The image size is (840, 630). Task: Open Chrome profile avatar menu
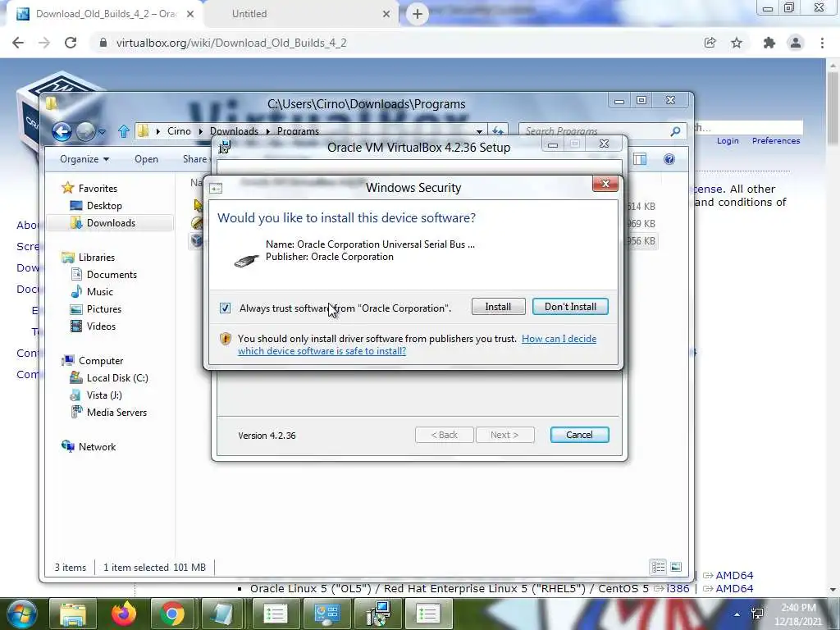(796, 43)
